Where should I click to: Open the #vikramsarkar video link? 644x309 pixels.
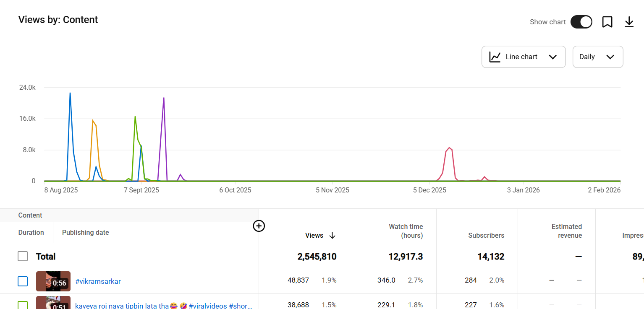tap(98, 281)
